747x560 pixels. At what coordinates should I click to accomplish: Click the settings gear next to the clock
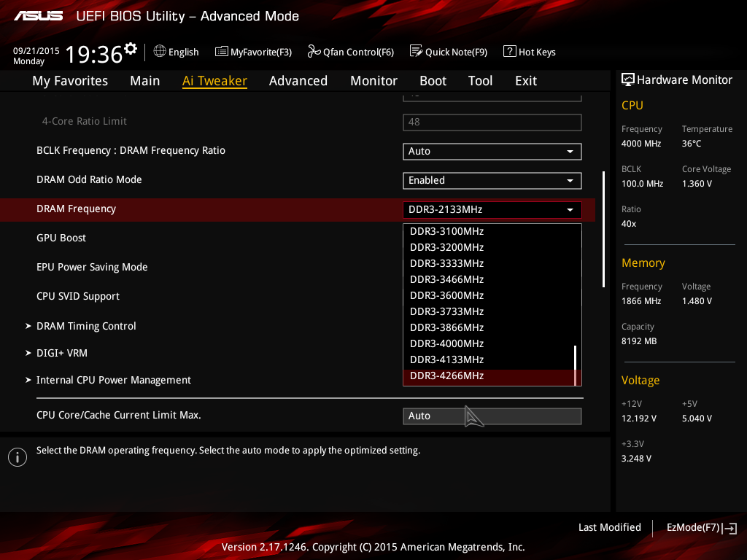(x=130, y=49)
